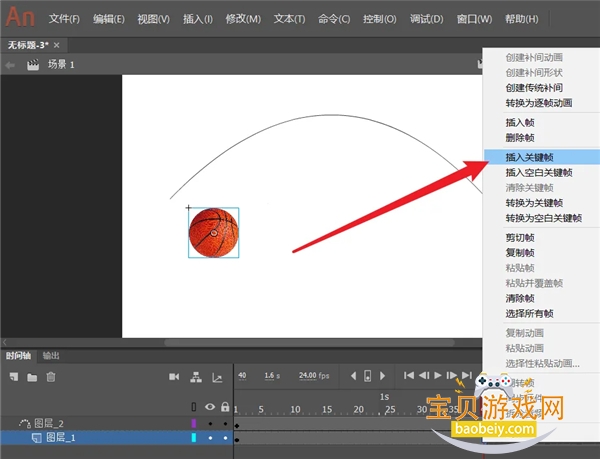Open the 控制(O) menu

point(380,19)
